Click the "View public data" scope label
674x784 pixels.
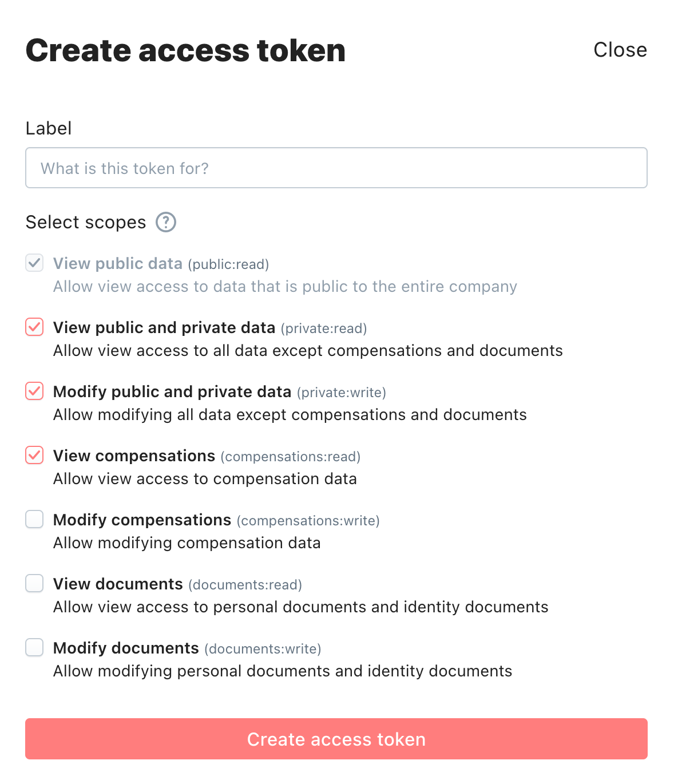[x=118, y=263]
